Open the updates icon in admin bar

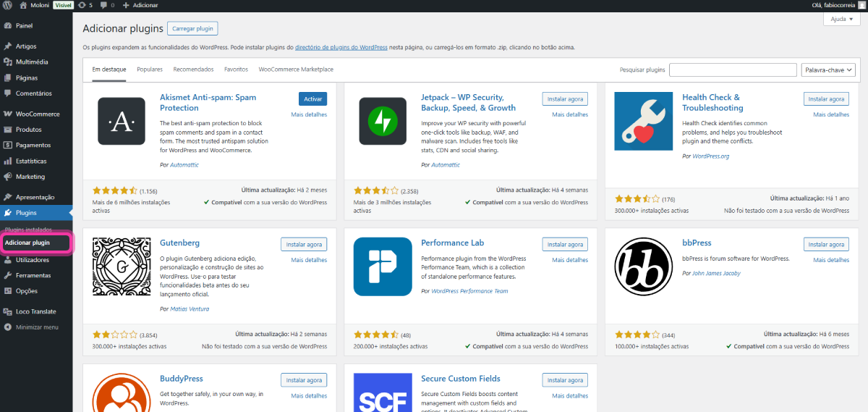[x=81, y=5]
